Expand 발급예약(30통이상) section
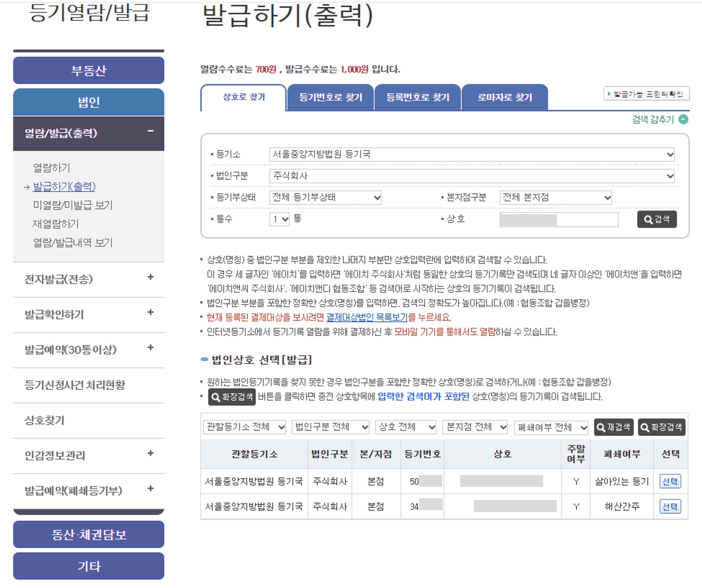Screen dimensions: 702x588 pyautogui.click(x=150, y=348)
